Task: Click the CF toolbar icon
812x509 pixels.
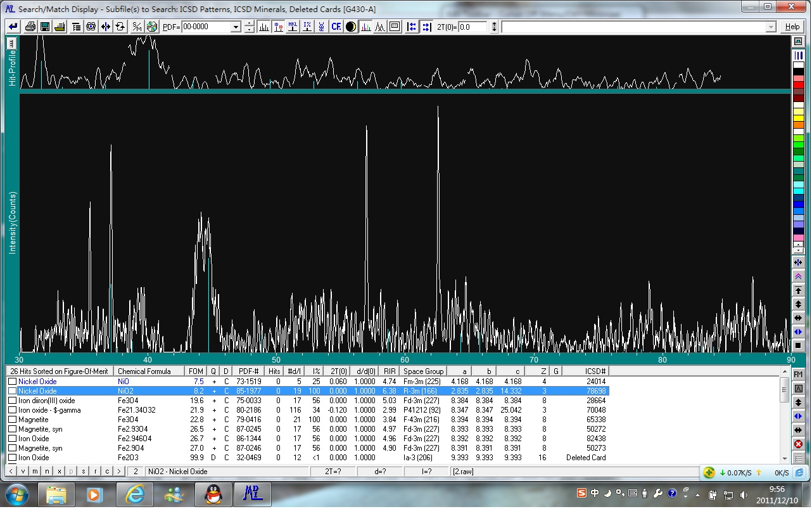Action: pyautogui.click(x=336, y=27)
